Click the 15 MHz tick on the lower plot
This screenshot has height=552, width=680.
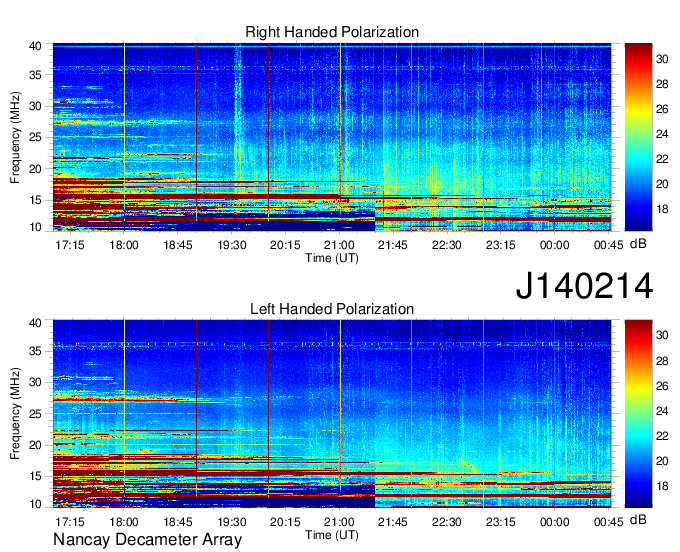[x=35, y=476]
